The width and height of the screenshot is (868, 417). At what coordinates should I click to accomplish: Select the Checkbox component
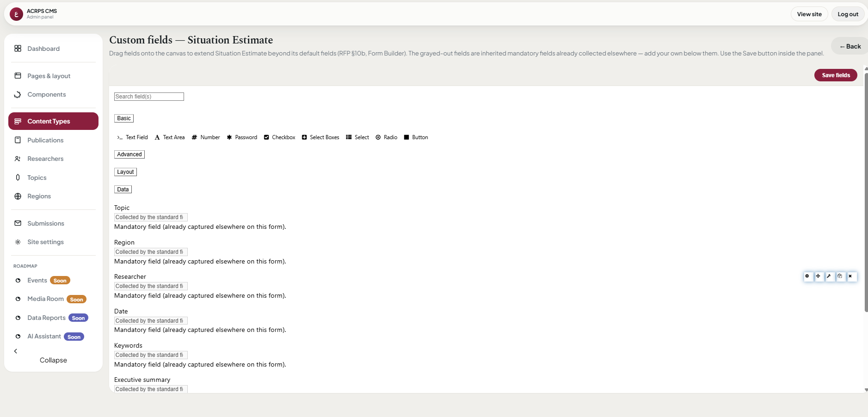coord(279,137)
